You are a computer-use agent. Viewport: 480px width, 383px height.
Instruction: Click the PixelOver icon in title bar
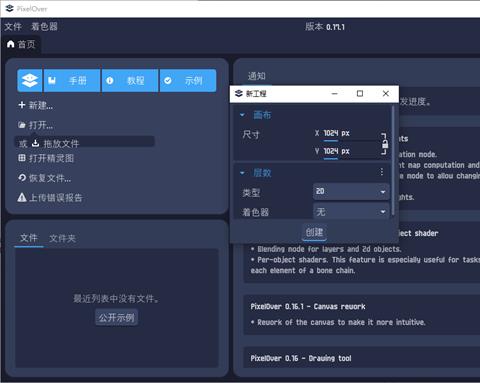click(9, 8)
